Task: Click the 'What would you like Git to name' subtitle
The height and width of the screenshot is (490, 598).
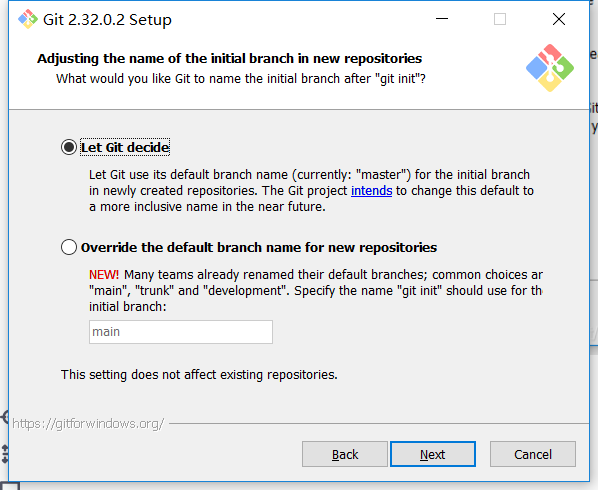Action: click(x=241, y=79)
